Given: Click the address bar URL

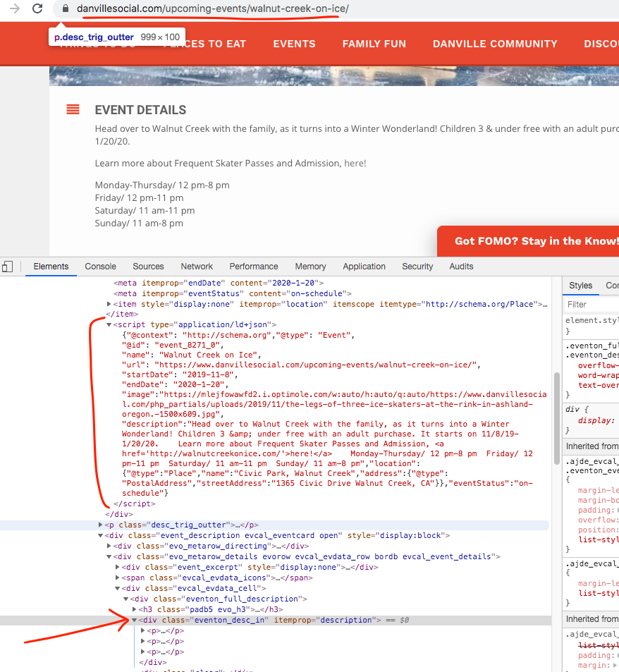Looking at the screenshot, I should (x=212, y=9).
